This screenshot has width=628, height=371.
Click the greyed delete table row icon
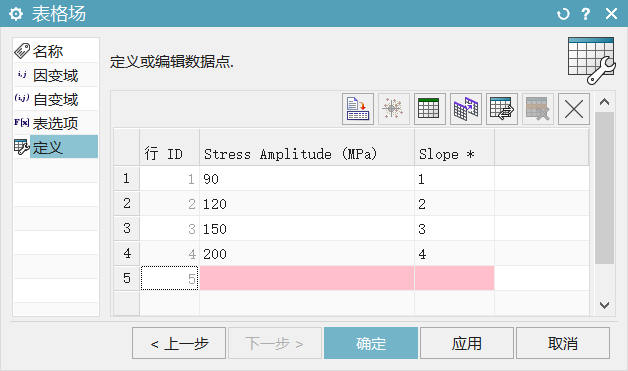tap(538, 109)
